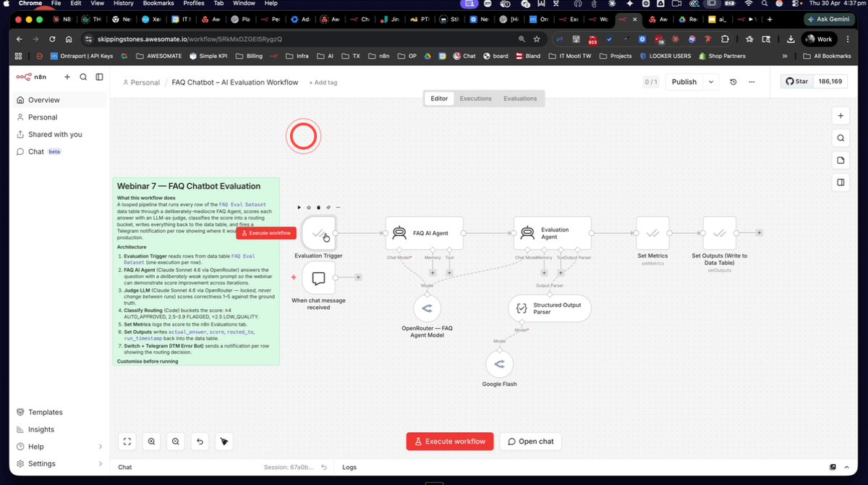Image resolution: width=868 pixels, height=485 pixels.
Task: Expand the Help submenu chevron
Action: [x=100, y=447]
